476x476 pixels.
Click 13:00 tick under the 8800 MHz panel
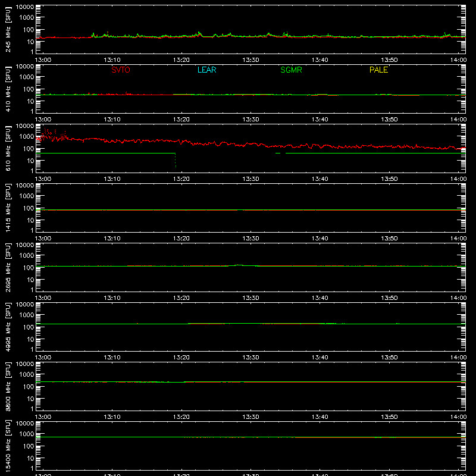click(x=43, y=417)
